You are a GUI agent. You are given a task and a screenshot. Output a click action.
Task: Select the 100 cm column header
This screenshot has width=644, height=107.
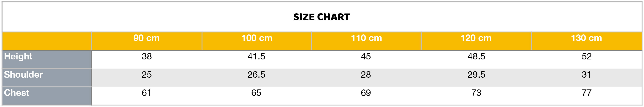coord(257,38)
